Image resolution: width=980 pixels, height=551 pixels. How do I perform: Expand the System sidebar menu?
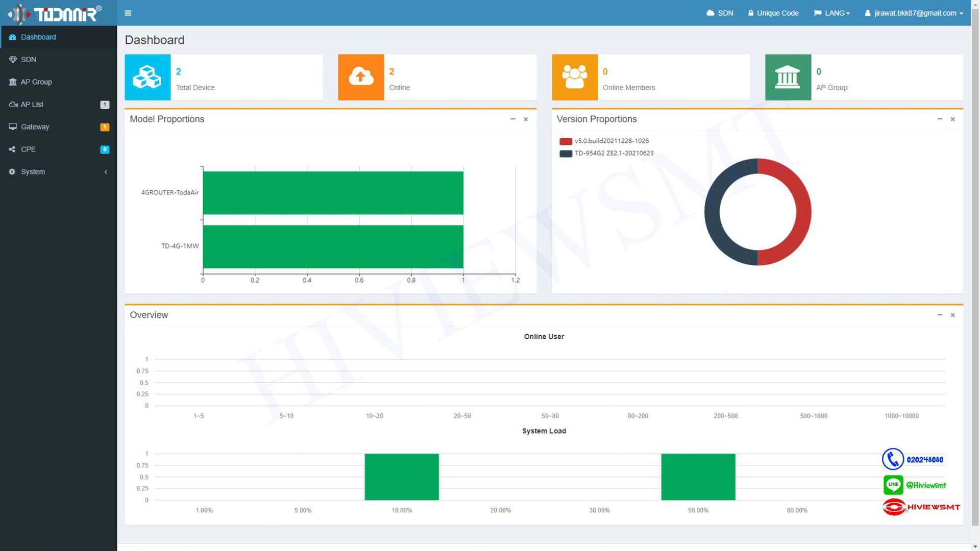[33, 171]
